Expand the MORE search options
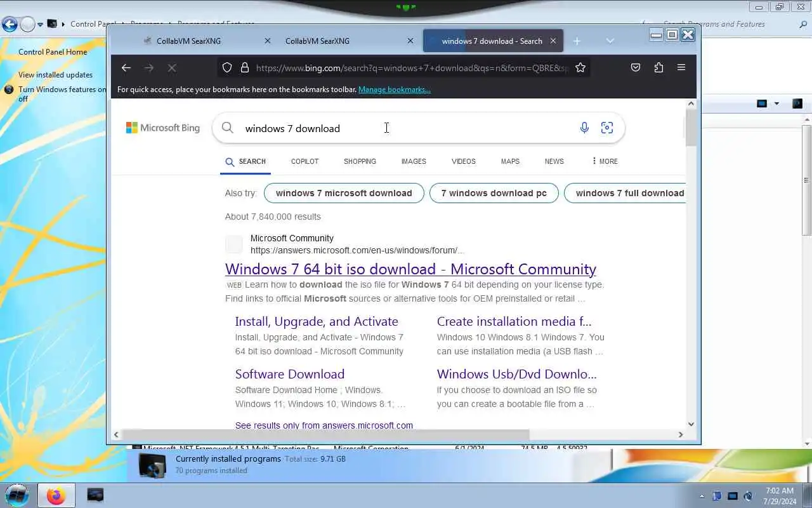This screenshot has width=812, height=508. pyautogui.click(x=605, y=161)
